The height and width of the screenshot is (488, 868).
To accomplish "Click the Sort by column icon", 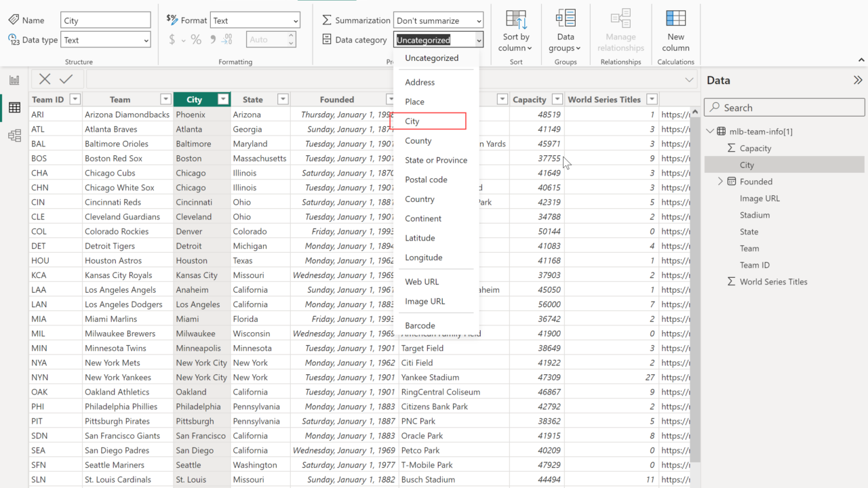I will pos(516,19).
